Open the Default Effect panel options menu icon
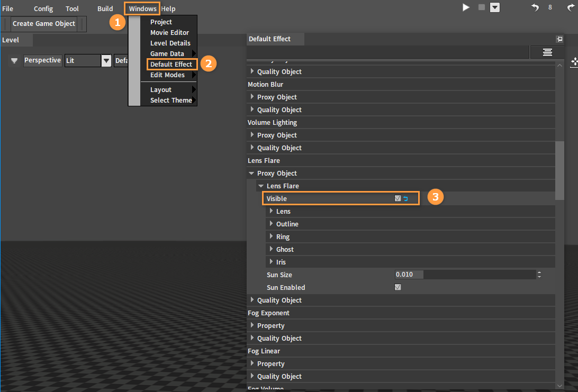Viewport: 578px width, 392px height. [x=547, y=52]
